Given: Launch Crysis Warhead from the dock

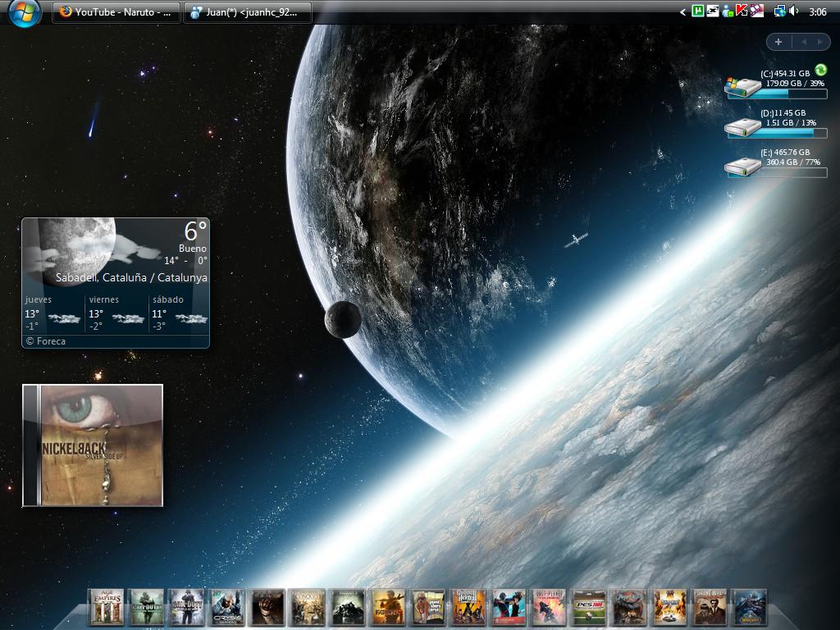Looking at the screenshot, I should coord(227,607).
